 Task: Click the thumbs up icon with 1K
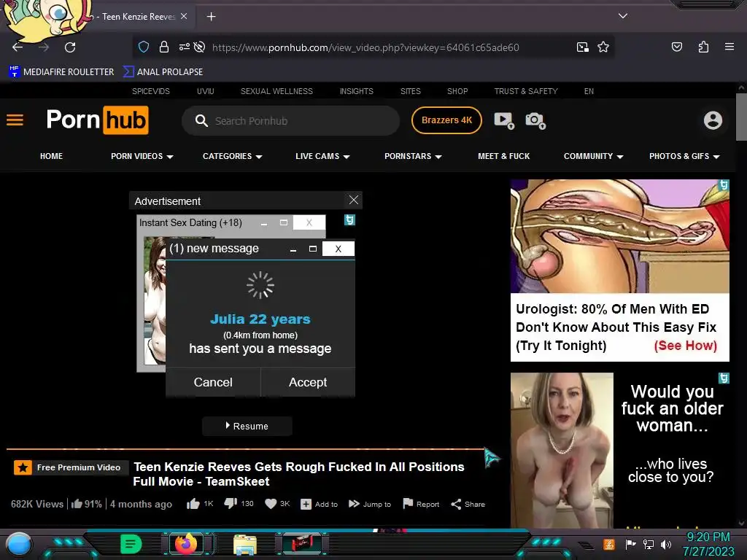tap(193, 504)
